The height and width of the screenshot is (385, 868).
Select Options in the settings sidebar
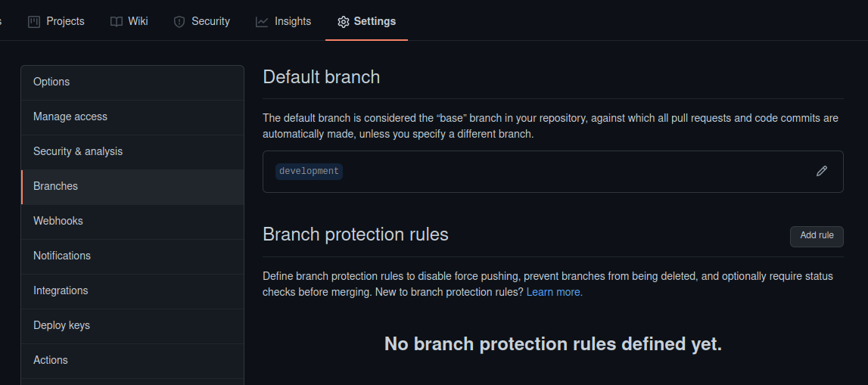pos(132,82)
